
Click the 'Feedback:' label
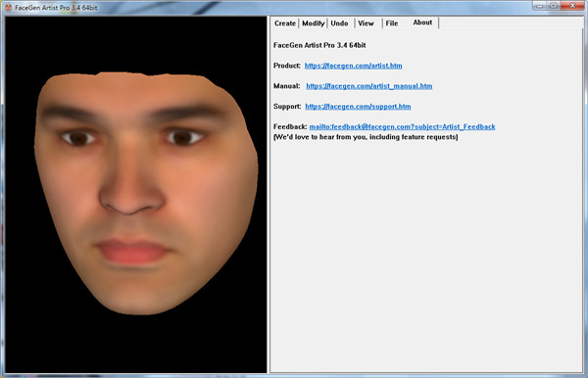tap(290, 126)
